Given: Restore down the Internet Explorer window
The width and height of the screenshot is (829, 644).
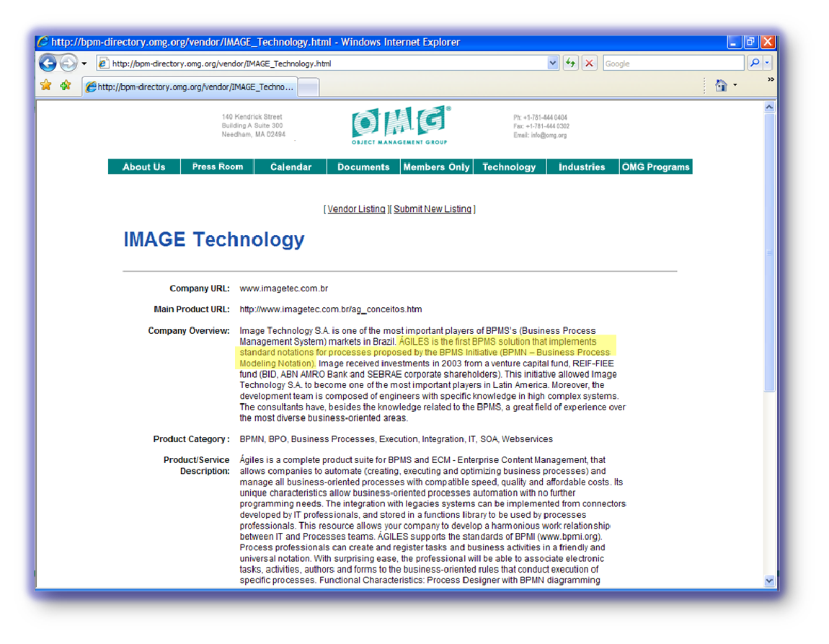Looking at the screenshot, I should click(x=750, y=42).
